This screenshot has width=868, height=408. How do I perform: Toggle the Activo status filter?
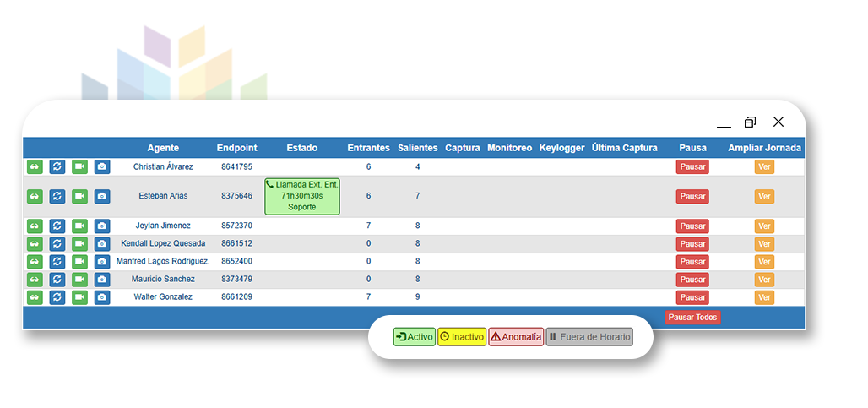coord(414,337)
